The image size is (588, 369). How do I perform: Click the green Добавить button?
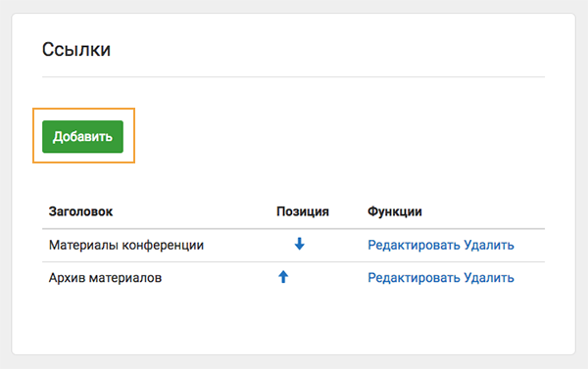coord(82,136)
